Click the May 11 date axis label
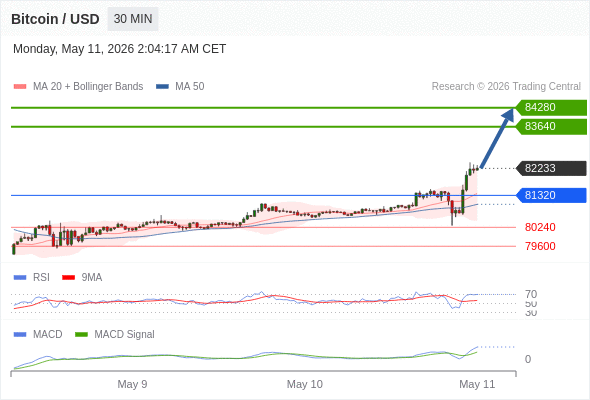Viewport: 590px width, 400px height. 477,384
